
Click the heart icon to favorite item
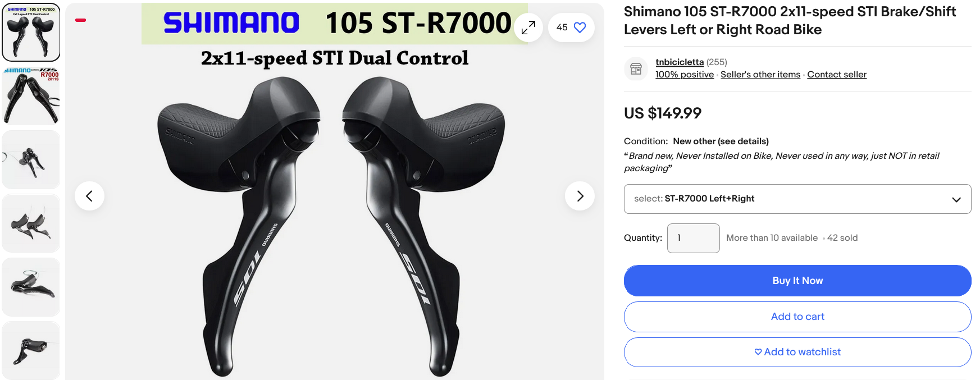tap(580, 27)
